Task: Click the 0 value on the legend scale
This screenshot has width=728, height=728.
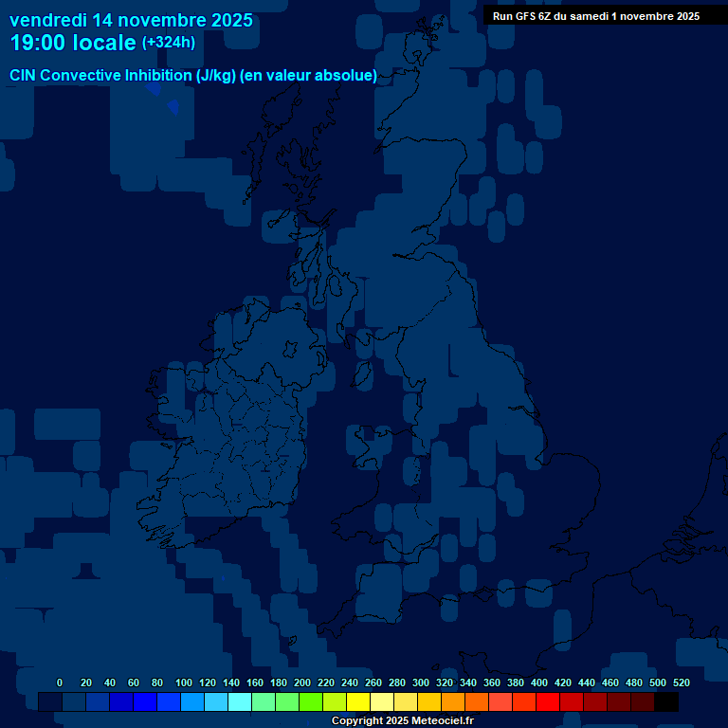Action: point(60,682)
